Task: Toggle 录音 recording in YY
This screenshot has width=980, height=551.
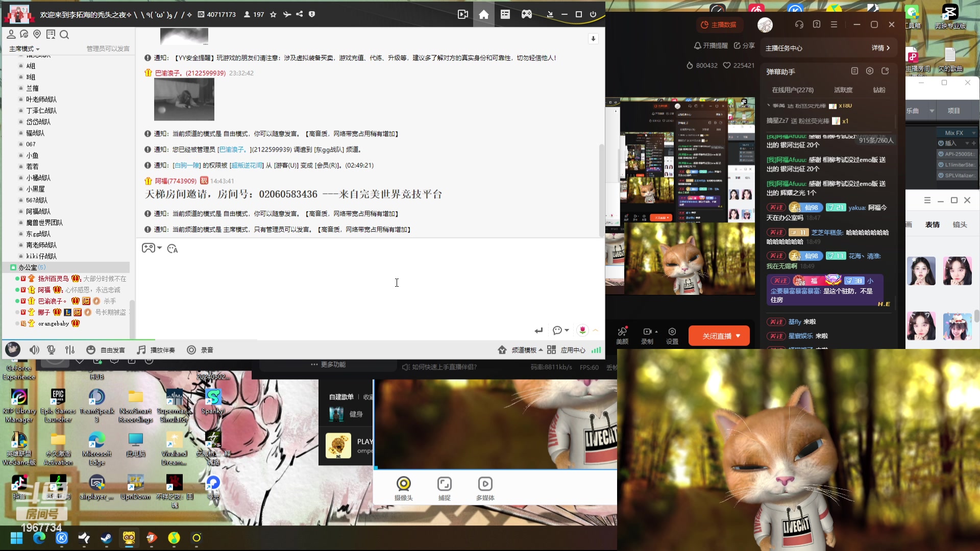Action: pyautogui.click(x=200, y=350)
